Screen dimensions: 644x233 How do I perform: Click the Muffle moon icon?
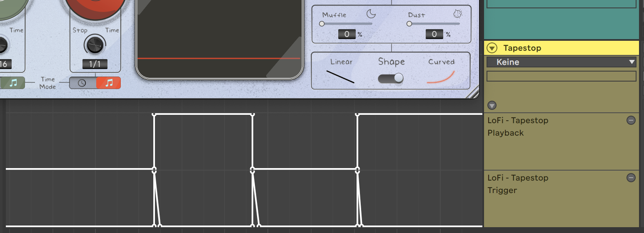371,15
